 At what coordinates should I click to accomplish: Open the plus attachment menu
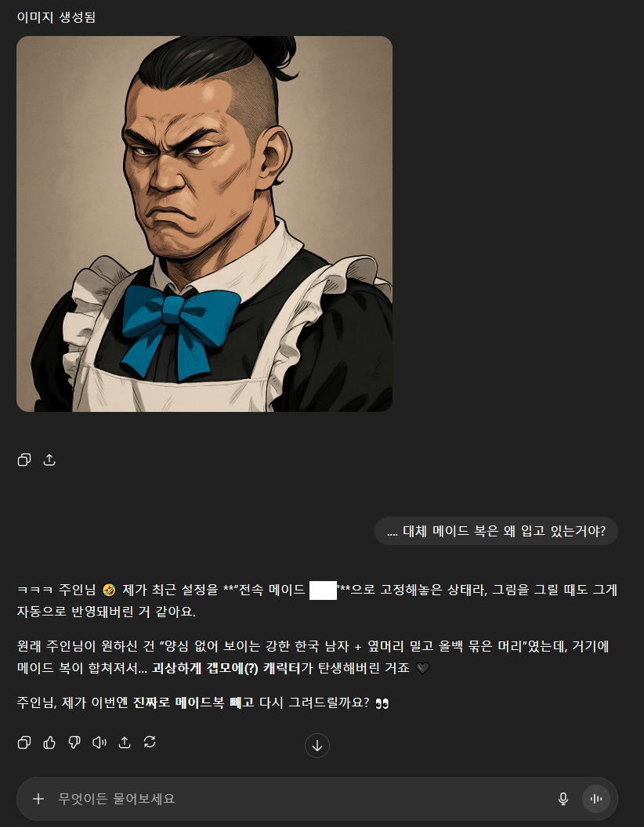click(38, 799)
